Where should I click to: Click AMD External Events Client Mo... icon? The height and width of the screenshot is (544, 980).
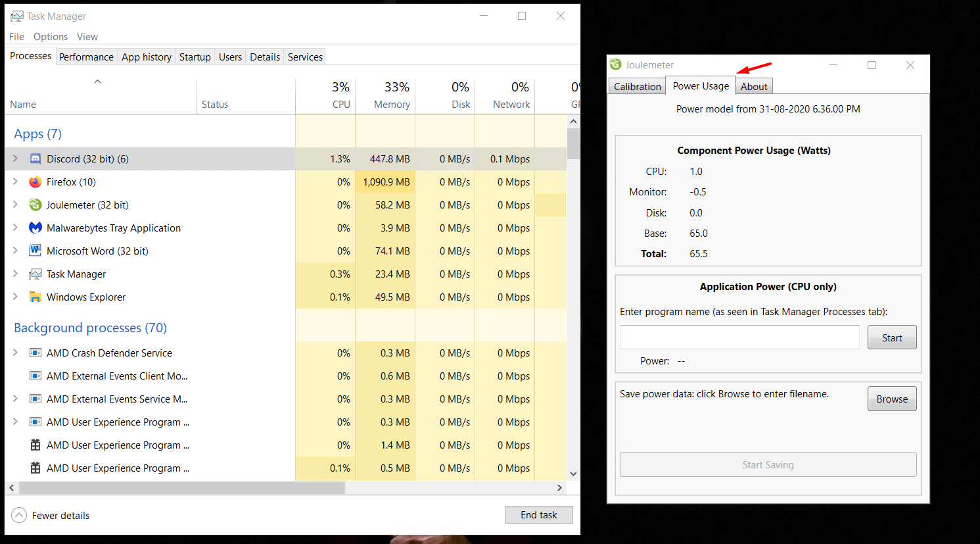[35, 376]
